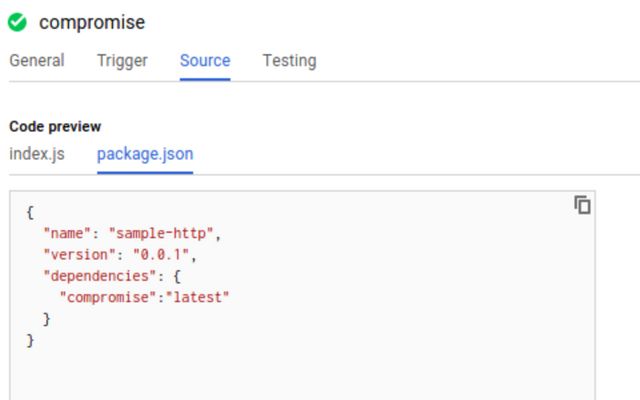Click the "sample-http" value in code

(161, 233)
